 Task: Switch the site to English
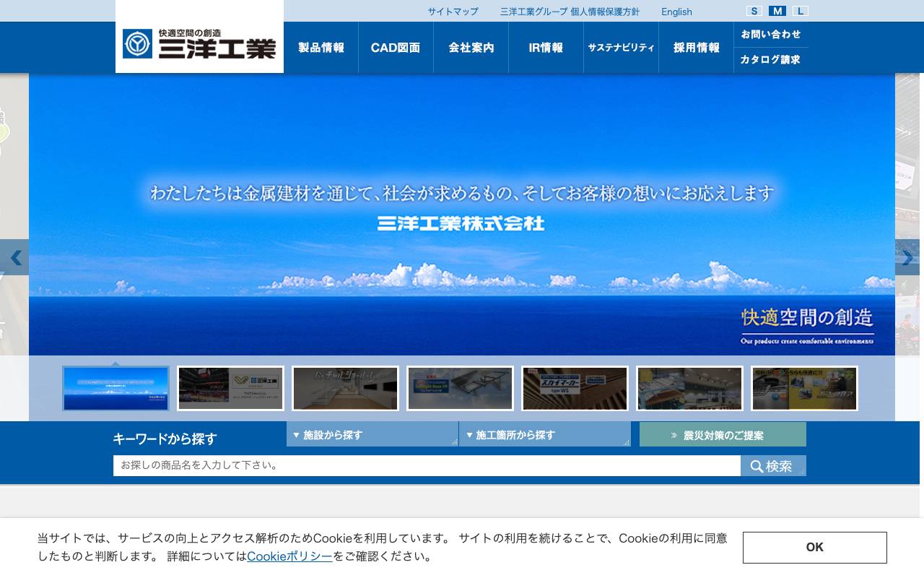coord(676,12)
